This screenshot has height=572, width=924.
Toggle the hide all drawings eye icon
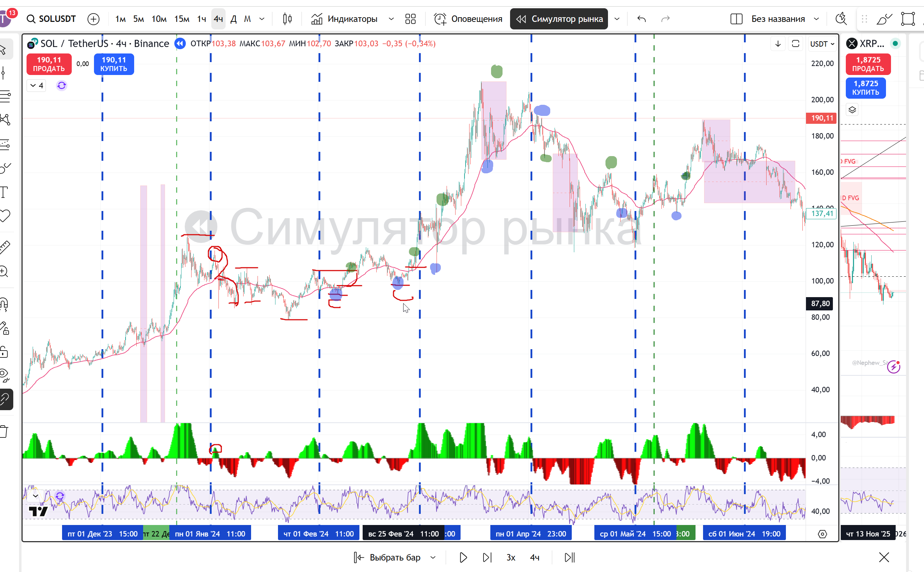coord(5,375)
